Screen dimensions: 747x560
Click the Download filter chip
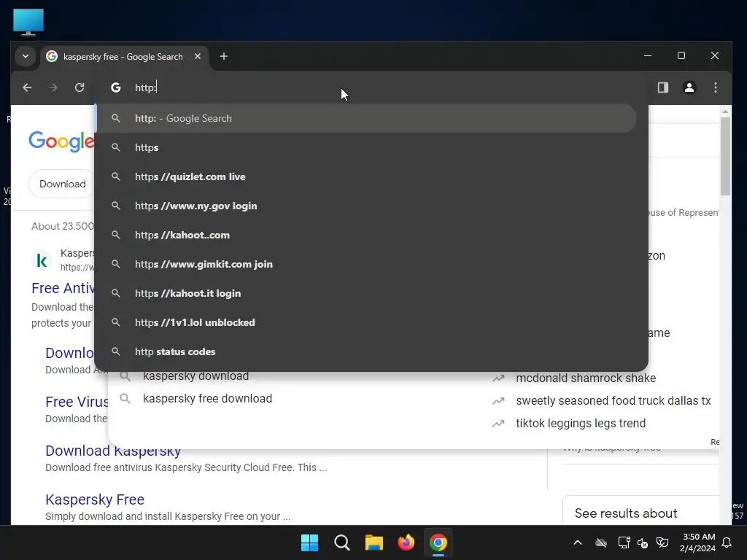click(63, 184)
